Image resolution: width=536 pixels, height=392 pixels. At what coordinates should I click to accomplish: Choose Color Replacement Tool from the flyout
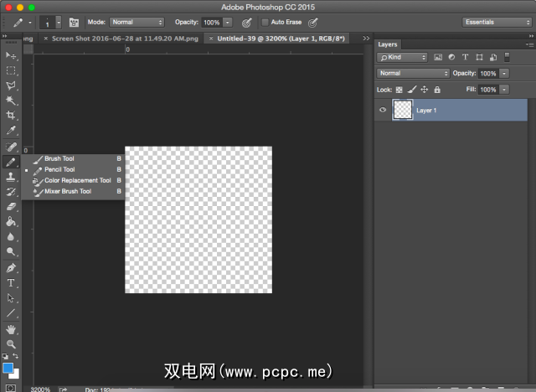(x=77, y=180)
